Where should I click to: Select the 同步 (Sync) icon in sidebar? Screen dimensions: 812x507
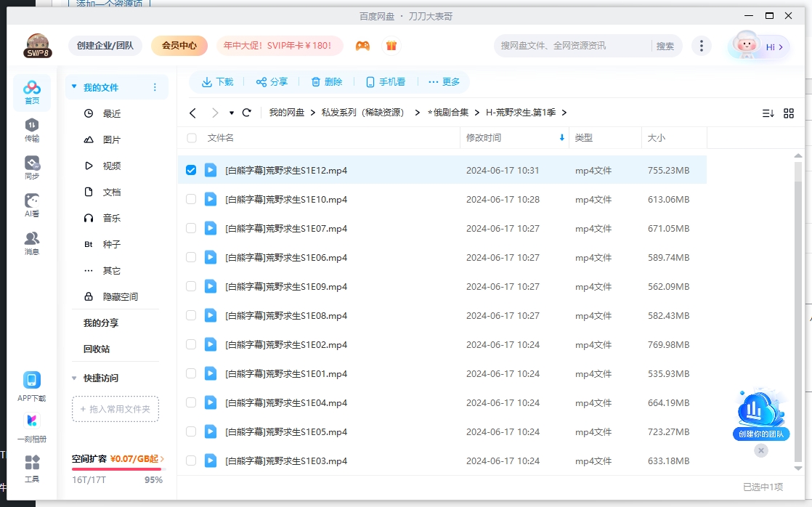[31, 166]
